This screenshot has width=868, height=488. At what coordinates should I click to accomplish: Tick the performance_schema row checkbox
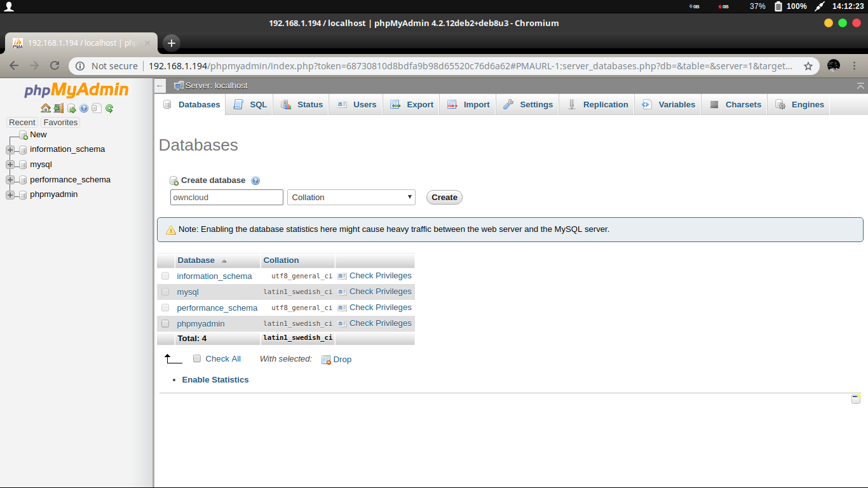[165, 308]
